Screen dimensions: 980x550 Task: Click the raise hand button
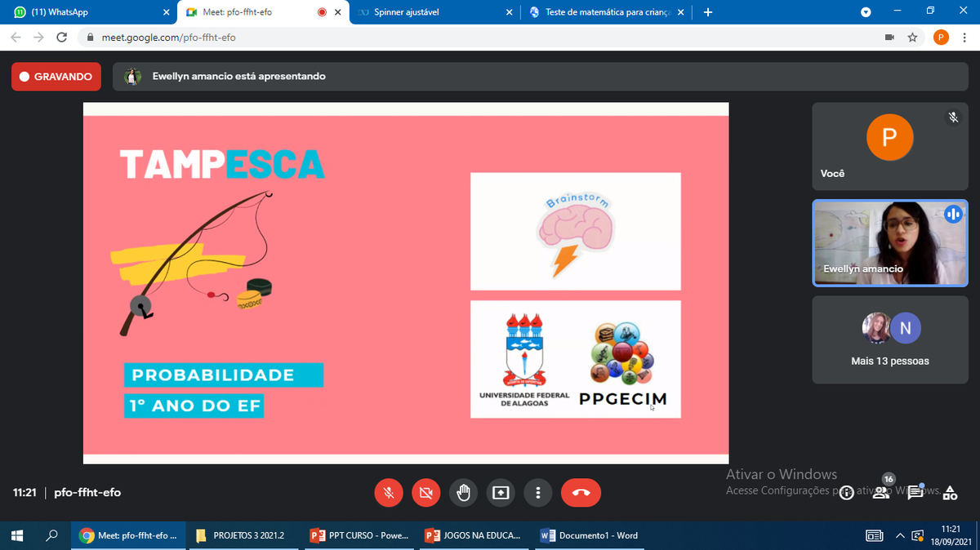[x=463, y=493]
